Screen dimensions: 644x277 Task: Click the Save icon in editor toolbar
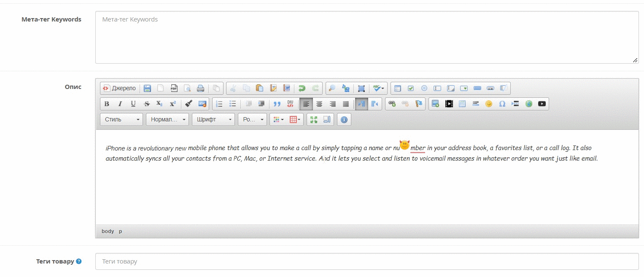point(147,88)
